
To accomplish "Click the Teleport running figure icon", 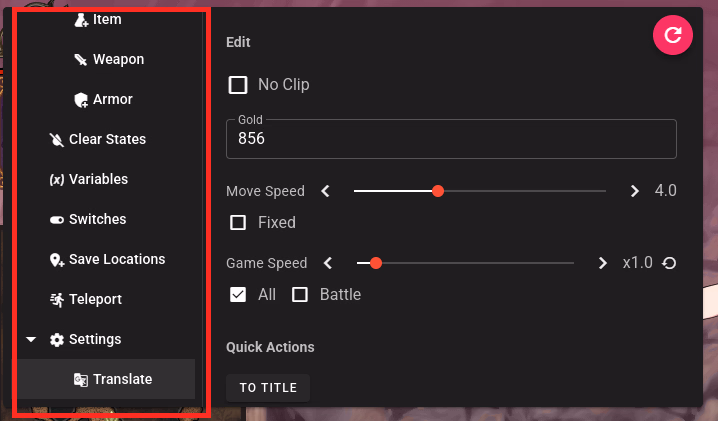I will point(57,300).
